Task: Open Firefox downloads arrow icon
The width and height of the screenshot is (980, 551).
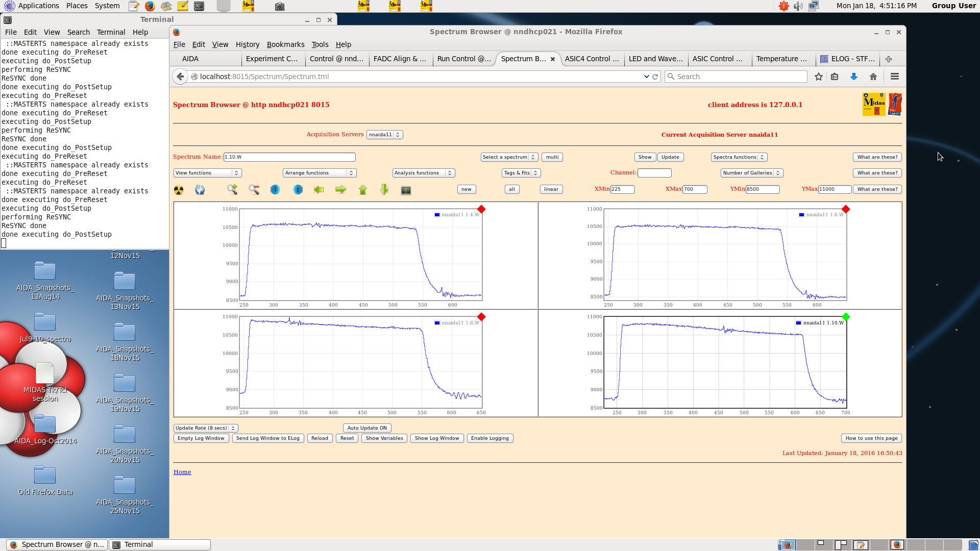Action: (854, 77)
